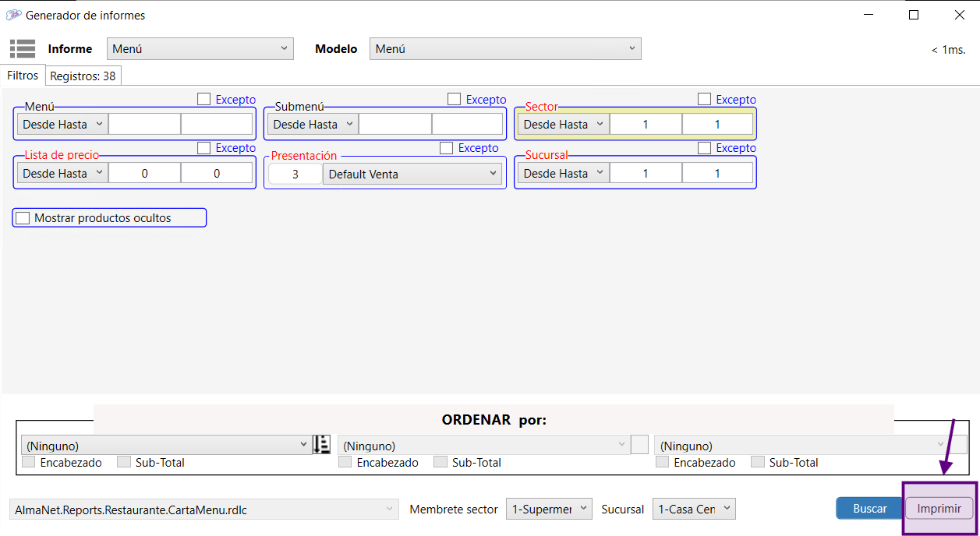Check first Sub-Total checkbox
The width and height of the screenshot is (980, 536).
pyautogui.click(x=124, y=462)
